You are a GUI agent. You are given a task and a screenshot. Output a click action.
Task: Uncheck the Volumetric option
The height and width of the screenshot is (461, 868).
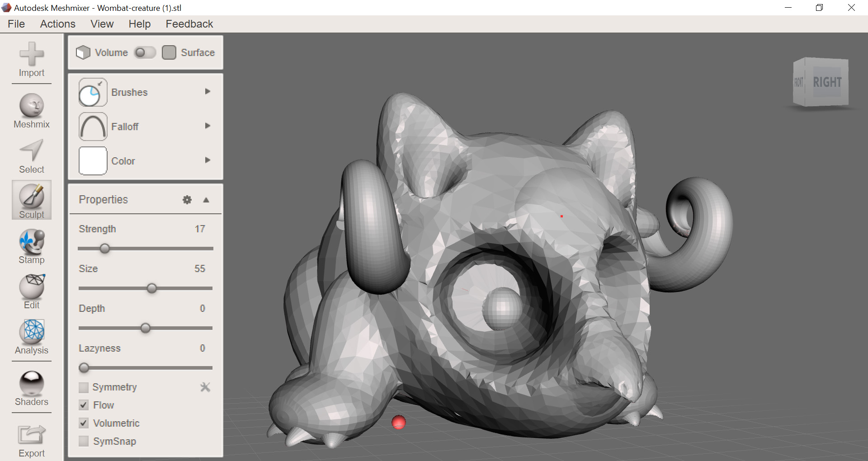[x=83, y=423]
